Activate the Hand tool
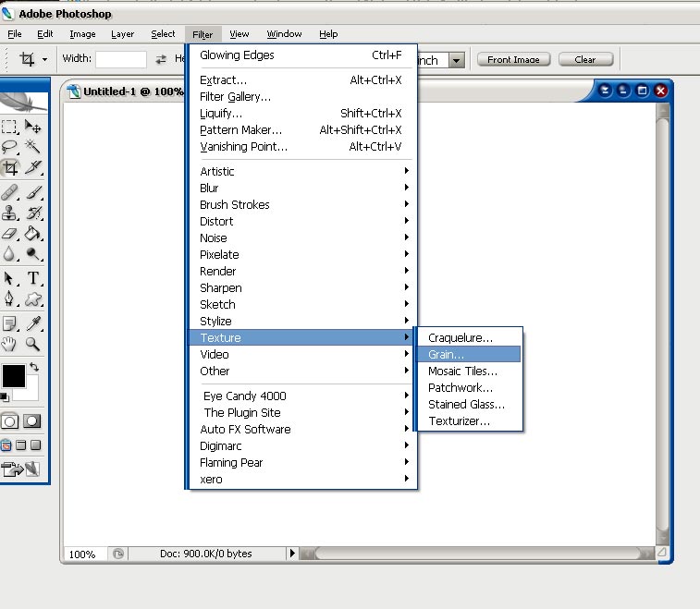The height and width of the screenshot is (609, 700). tap(10, 345)
